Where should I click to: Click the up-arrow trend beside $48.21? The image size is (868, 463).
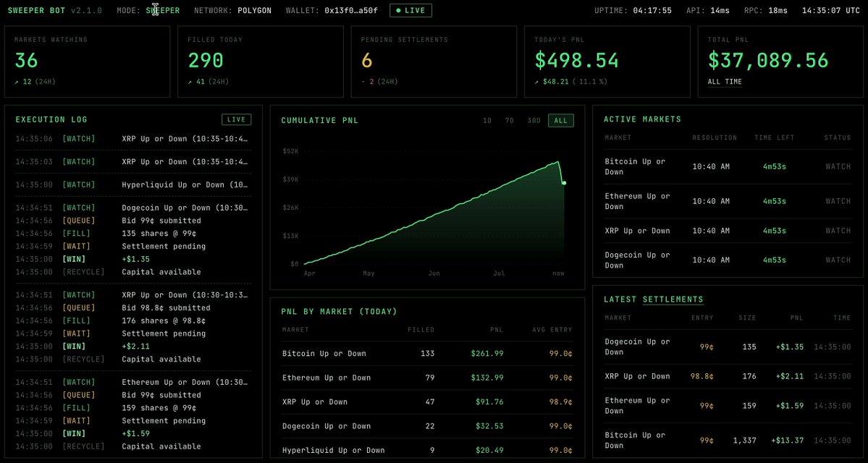[537, 82]
